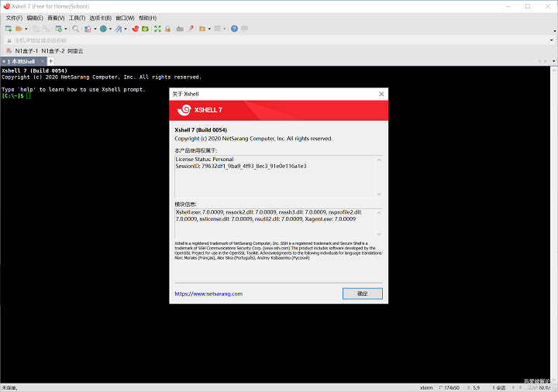Click the grid Layout toolbar icon

coord(218,29)
